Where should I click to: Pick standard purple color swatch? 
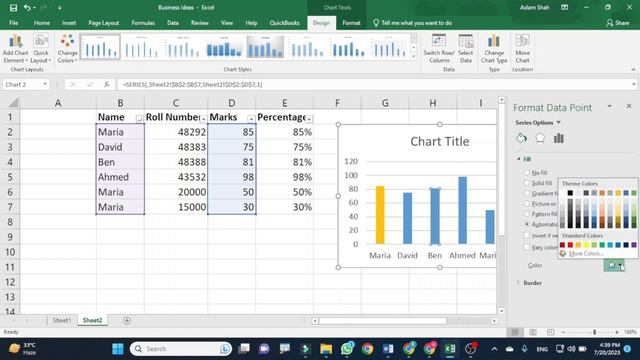pyautogui.click(x=633, y=245)
